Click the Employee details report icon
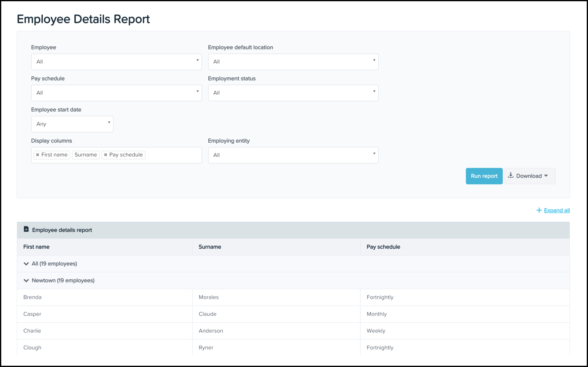 [x=26, y=229]
